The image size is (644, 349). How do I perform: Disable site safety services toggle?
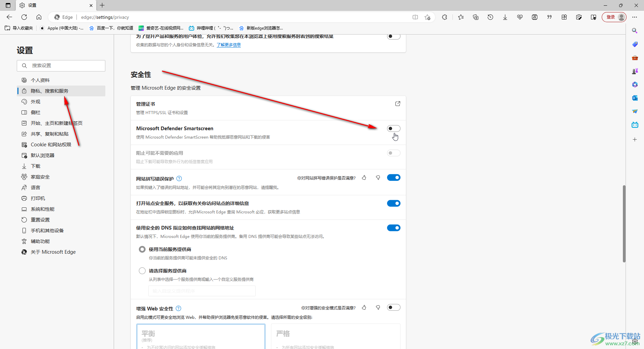coord(393,203)
